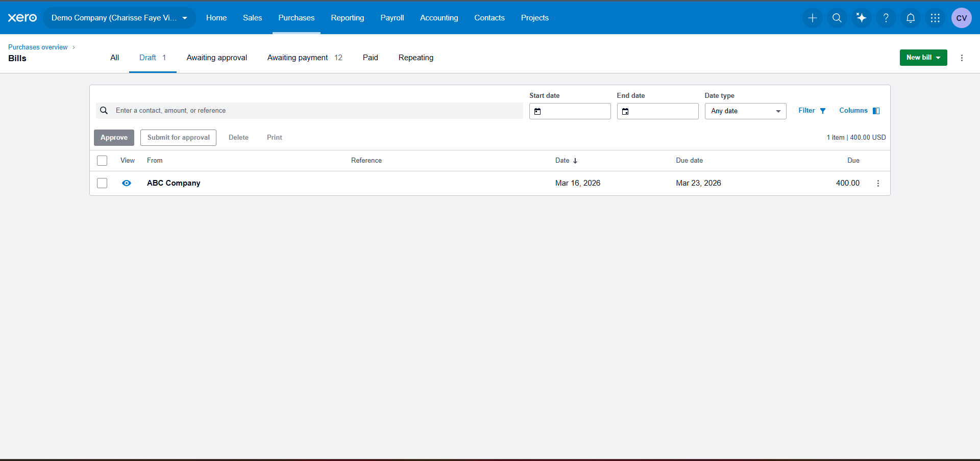Open the global search magnifier
This screenshot has height=461, width=980.
tap(837, 18)
